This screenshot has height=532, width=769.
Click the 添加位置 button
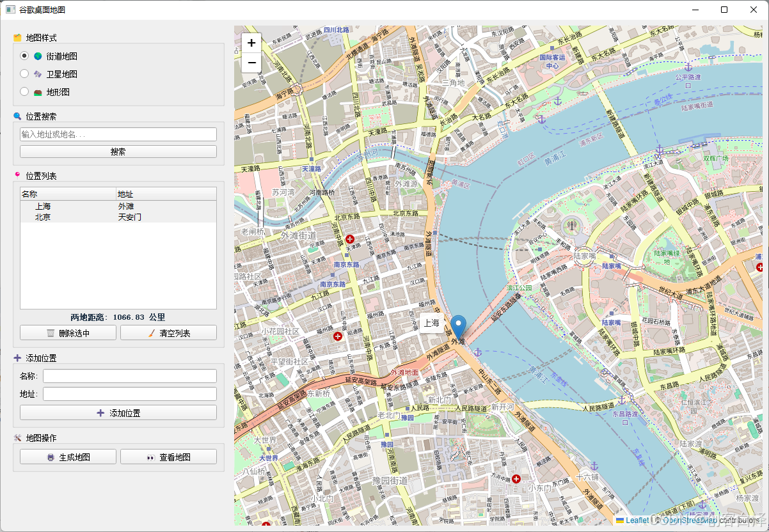click(x=118, y=413)
